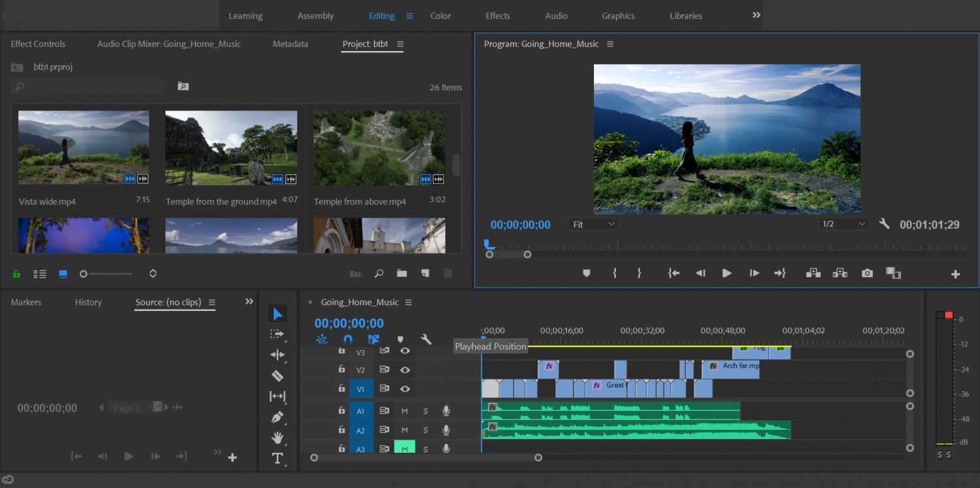
Task: Open Going_Home_Music timeline panel menu
Action: click(408, 302)
